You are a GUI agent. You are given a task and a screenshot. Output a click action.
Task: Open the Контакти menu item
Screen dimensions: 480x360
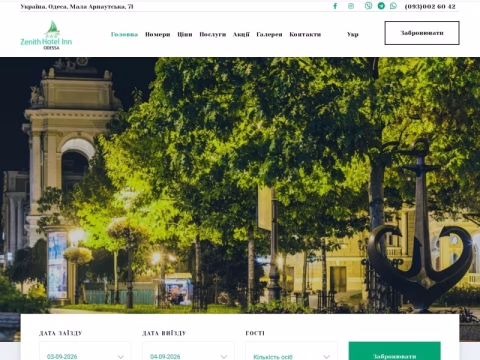click(305, 34)
